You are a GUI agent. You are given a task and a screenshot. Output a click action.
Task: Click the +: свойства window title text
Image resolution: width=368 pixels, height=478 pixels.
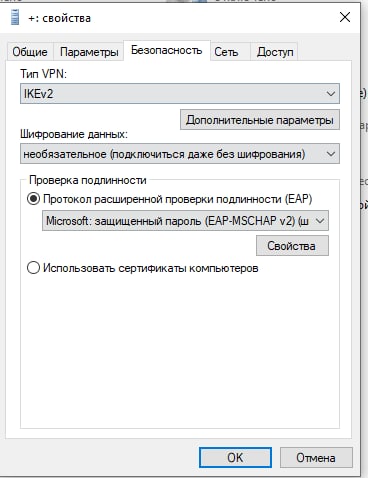(60, 18)
